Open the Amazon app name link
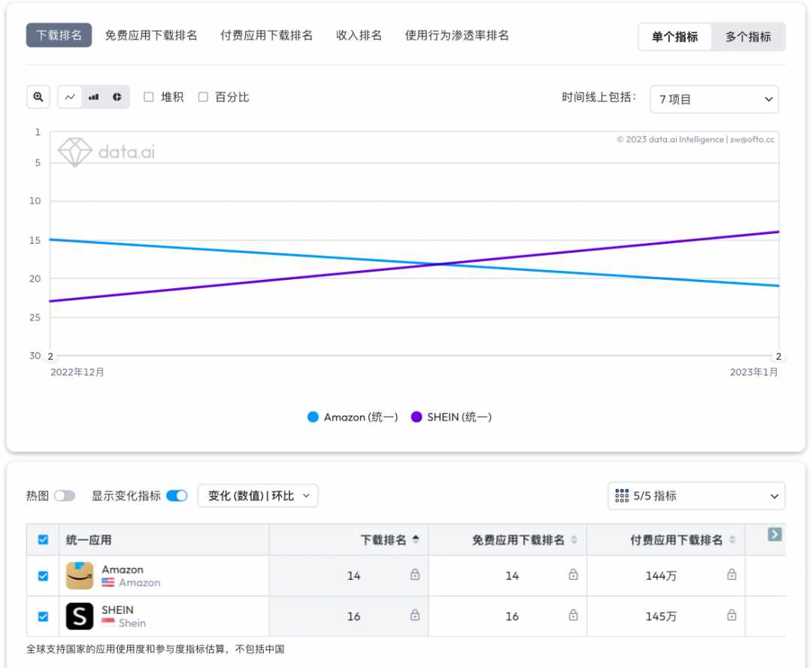Screen dimensions: 812x668 [123, 569]
